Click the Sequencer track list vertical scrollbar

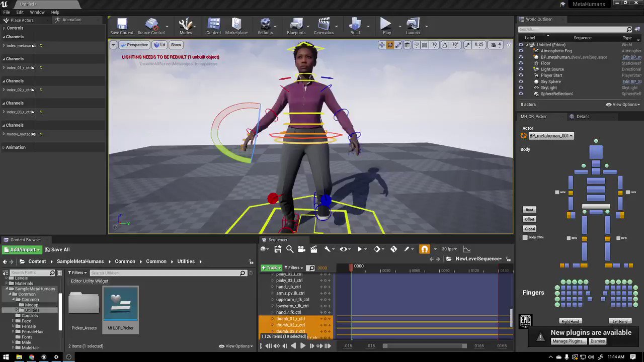[512, 318]
